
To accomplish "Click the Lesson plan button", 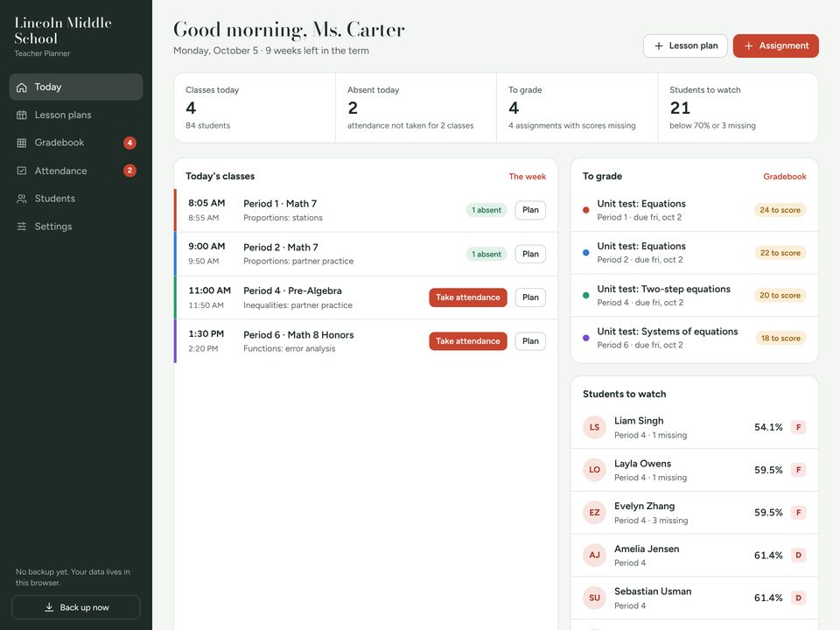I will point(685,46).
